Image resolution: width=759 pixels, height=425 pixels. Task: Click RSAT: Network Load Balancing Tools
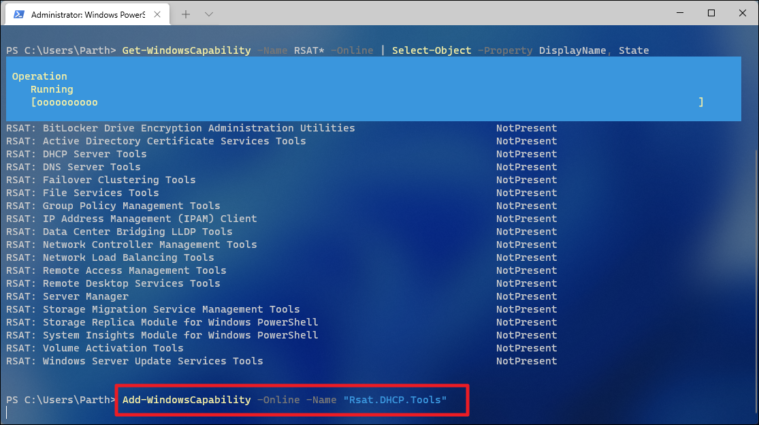(x=110, y=258)
